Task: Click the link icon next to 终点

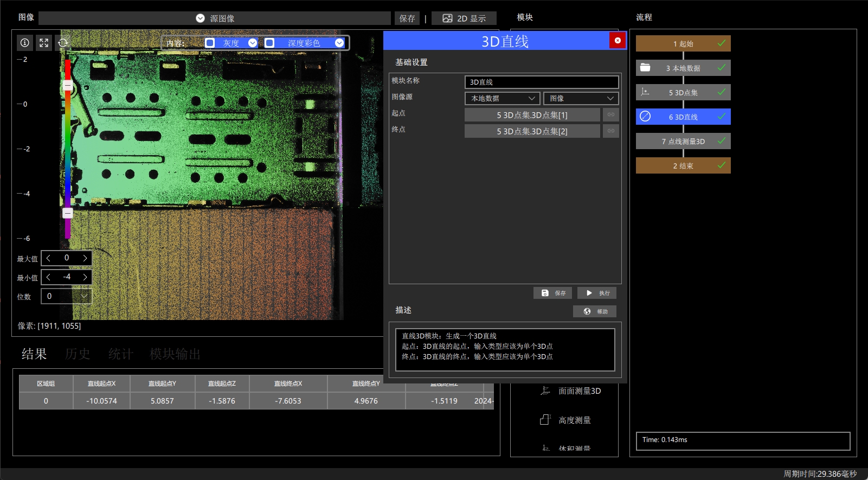Action: pyautogui.click(x=611, y=131)
